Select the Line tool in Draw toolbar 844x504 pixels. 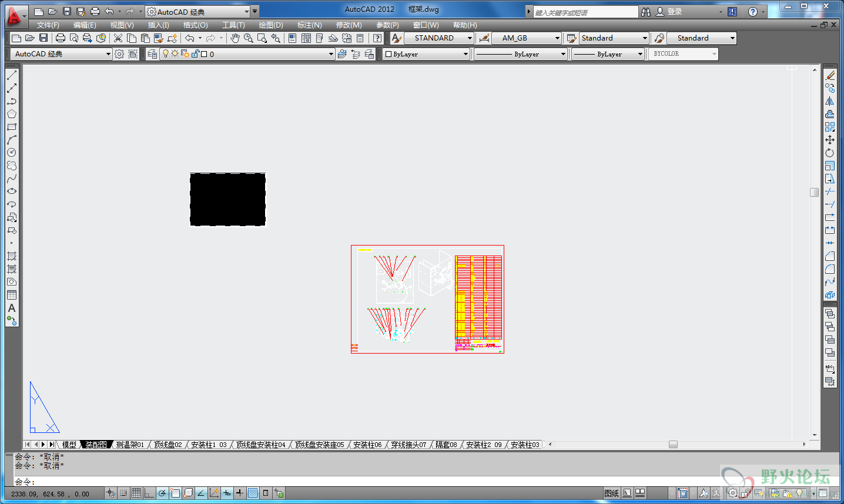tap(11, 75)
